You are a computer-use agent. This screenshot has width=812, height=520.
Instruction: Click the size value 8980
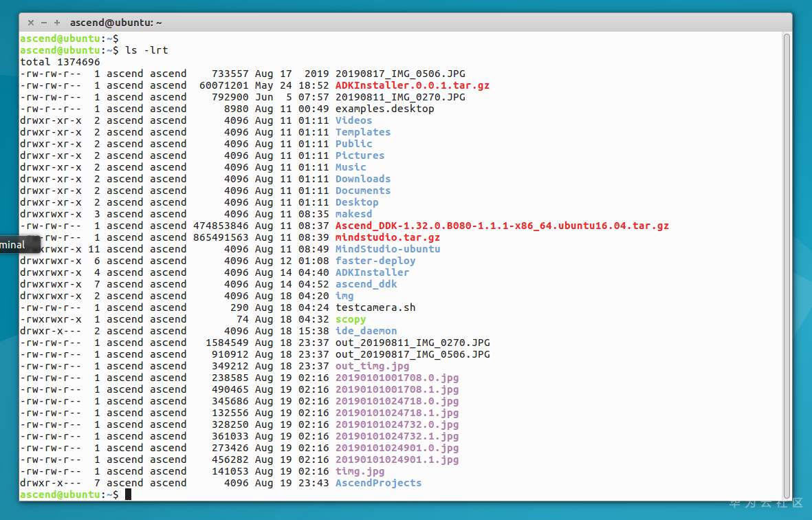tap(236, 109)
